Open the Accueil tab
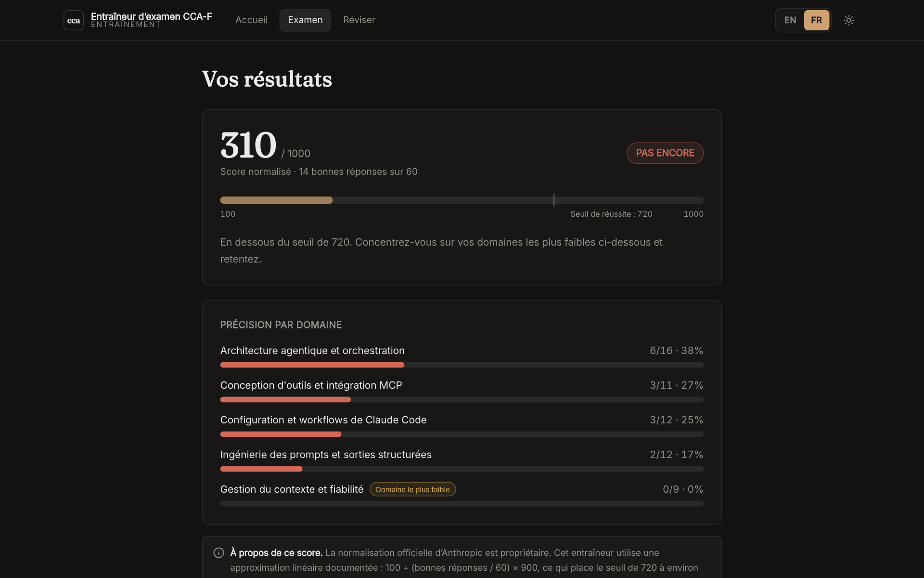 click(x=251, y=20)
